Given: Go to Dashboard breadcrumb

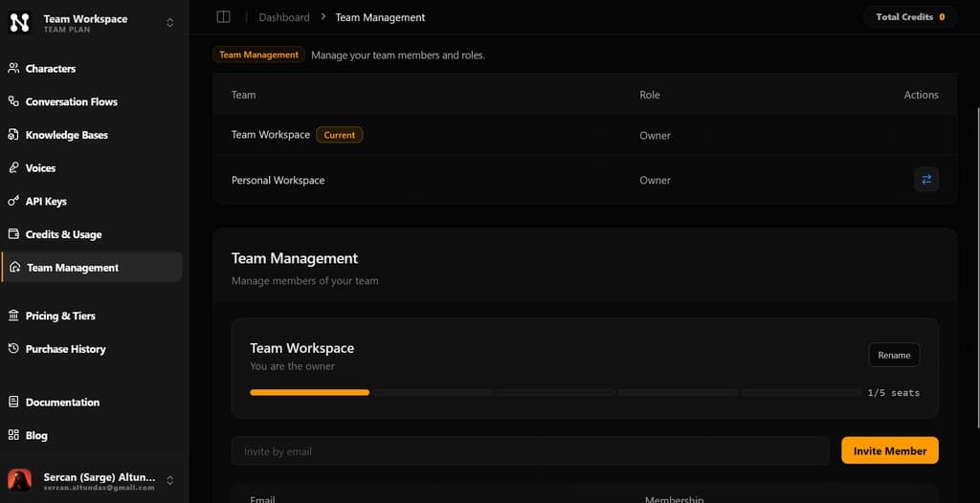Looking at the screenshot, I should 284,17.
